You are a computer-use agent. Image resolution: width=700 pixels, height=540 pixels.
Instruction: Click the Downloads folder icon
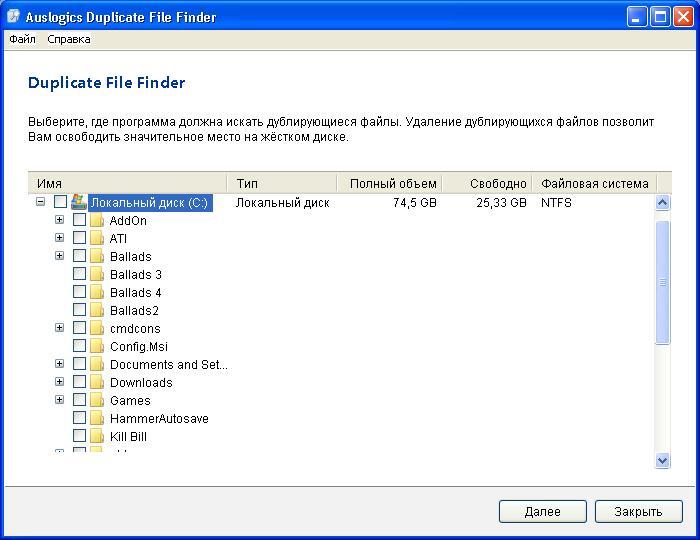[97, 382]
